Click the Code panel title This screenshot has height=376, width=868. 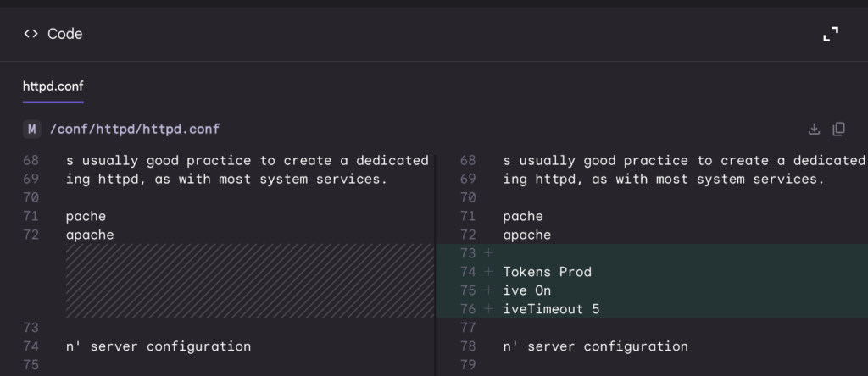click(x=64, y=34)
